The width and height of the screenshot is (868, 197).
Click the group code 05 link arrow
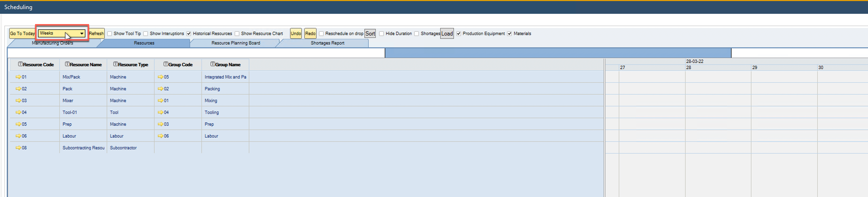[x=160, y=77]
